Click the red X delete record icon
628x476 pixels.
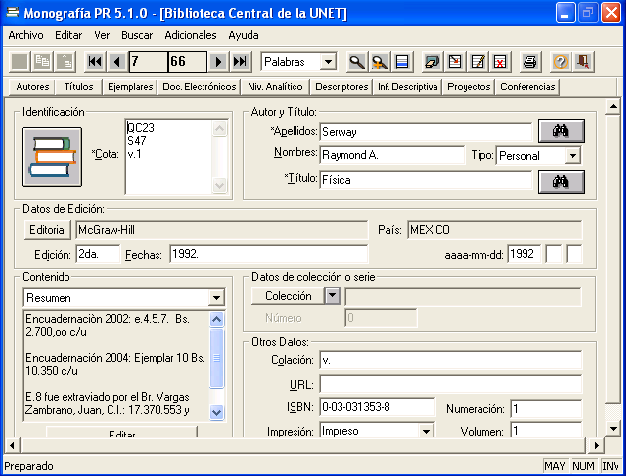[500, 62]
